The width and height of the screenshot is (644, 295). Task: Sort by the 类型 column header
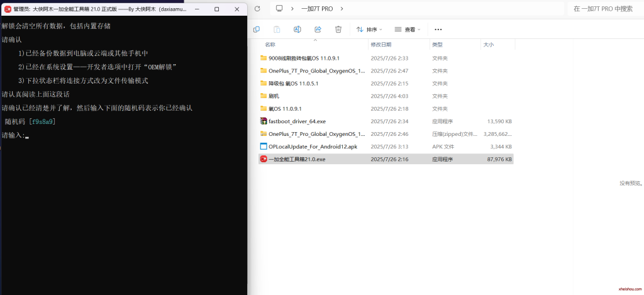coord(438,45)
